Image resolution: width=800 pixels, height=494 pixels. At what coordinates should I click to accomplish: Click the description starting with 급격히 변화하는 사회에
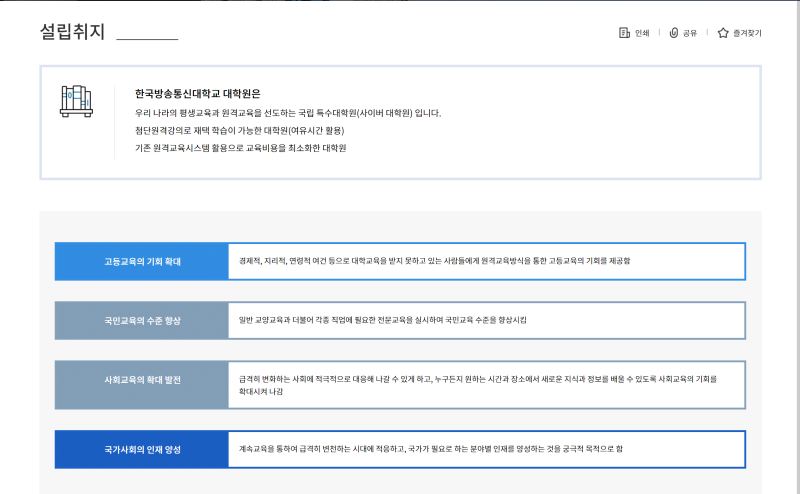[x=478, y=380]
